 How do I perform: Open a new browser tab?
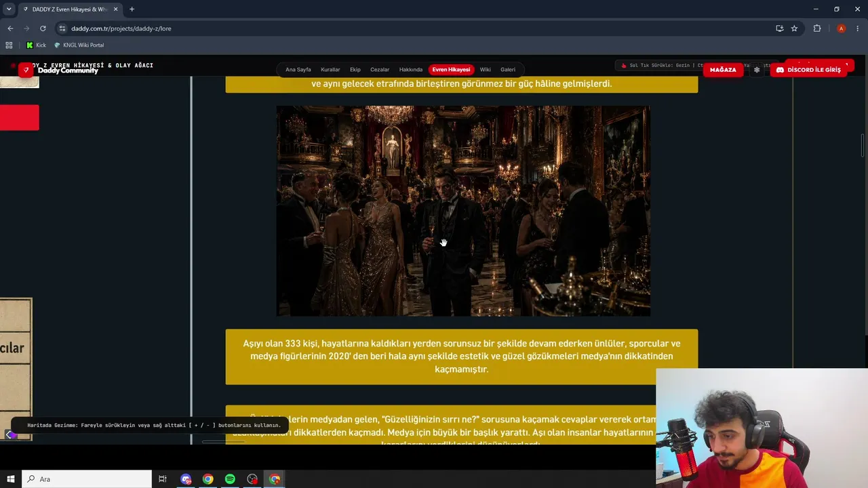point(132,9)
